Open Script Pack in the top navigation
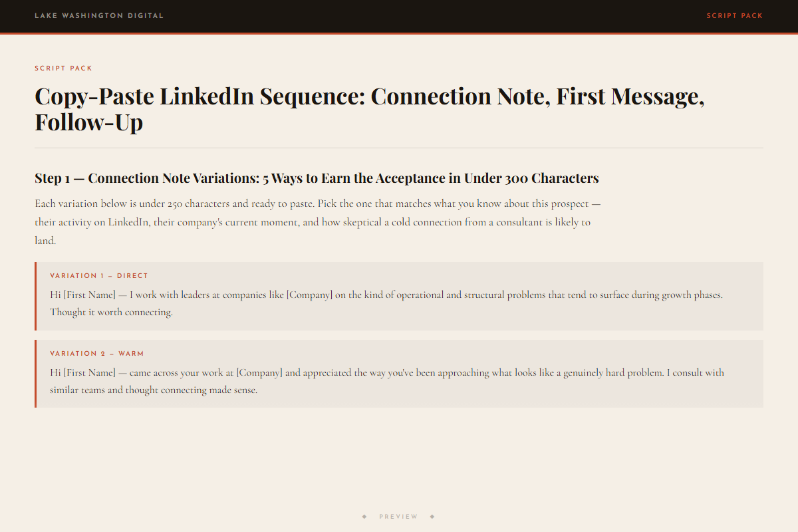 [735, 16]
